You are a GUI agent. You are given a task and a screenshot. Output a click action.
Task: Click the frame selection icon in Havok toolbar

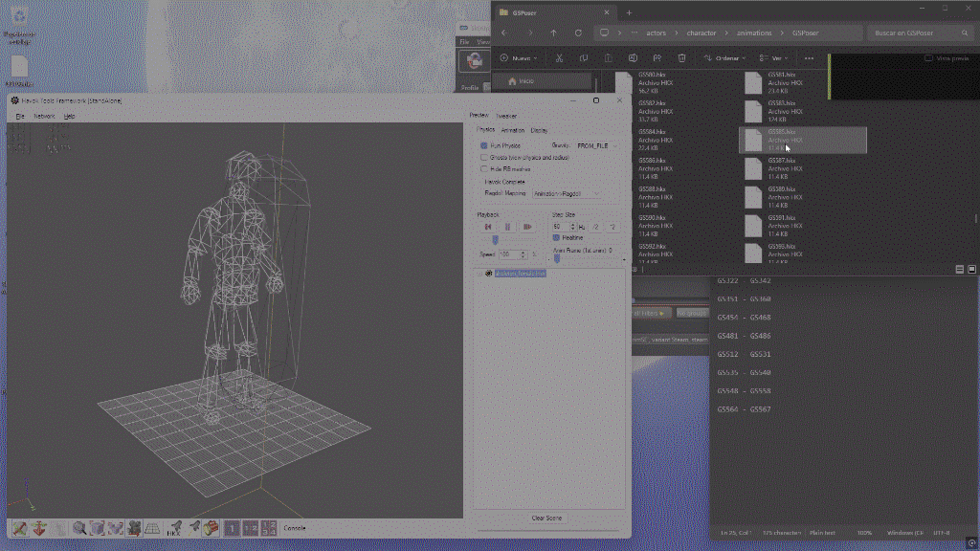pyautogui.click(x=115, y=528)
